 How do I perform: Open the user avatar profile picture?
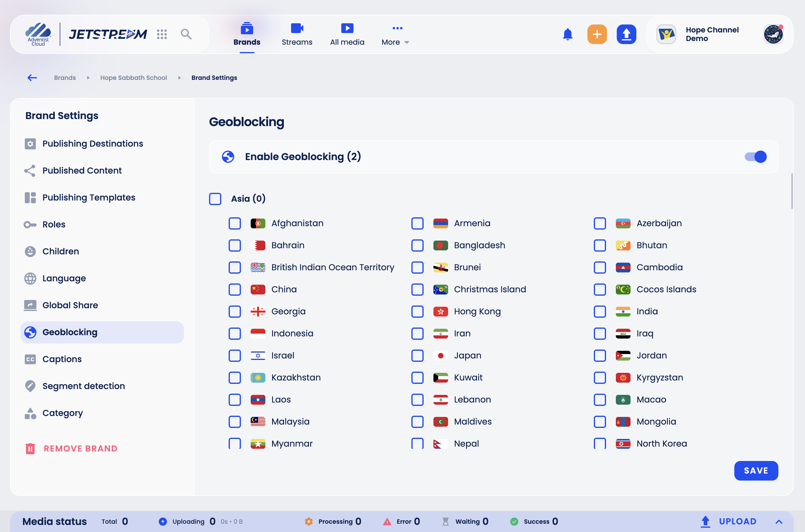tap(773, 34)
